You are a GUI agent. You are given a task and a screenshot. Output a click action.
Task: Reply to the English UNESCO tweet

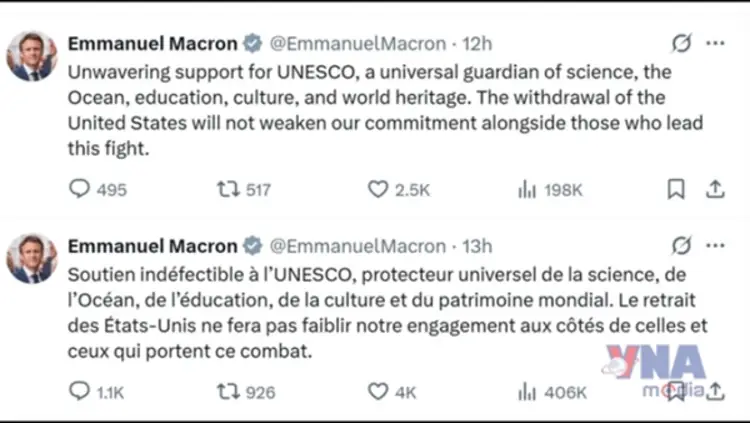[79, 189]
